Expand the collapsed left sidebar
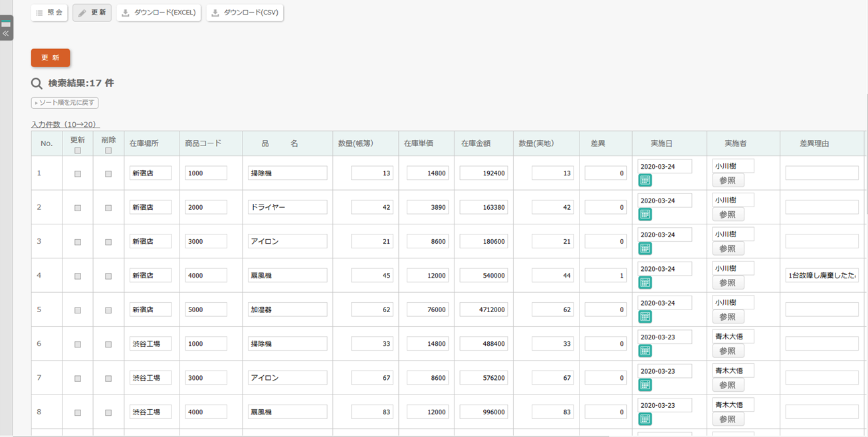The height and width of the screenshot is (437, 868). [6, 33]
